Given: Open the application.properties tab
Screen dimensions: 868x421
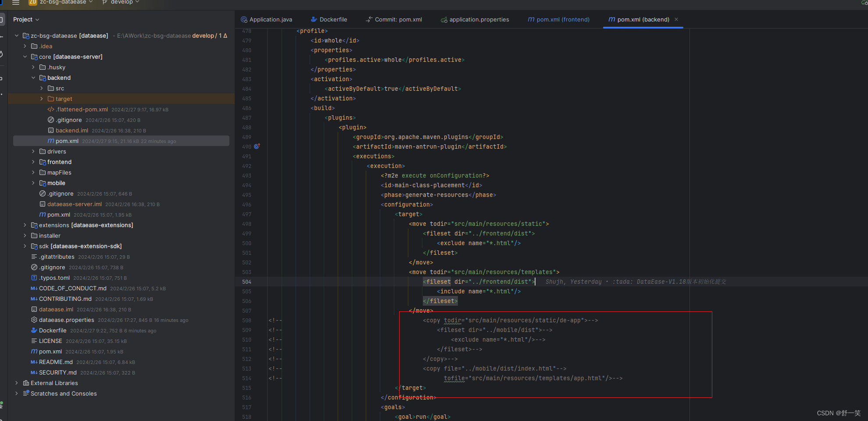Looking at the screenshot, I should pyautogui.click(x=478, y=19).
